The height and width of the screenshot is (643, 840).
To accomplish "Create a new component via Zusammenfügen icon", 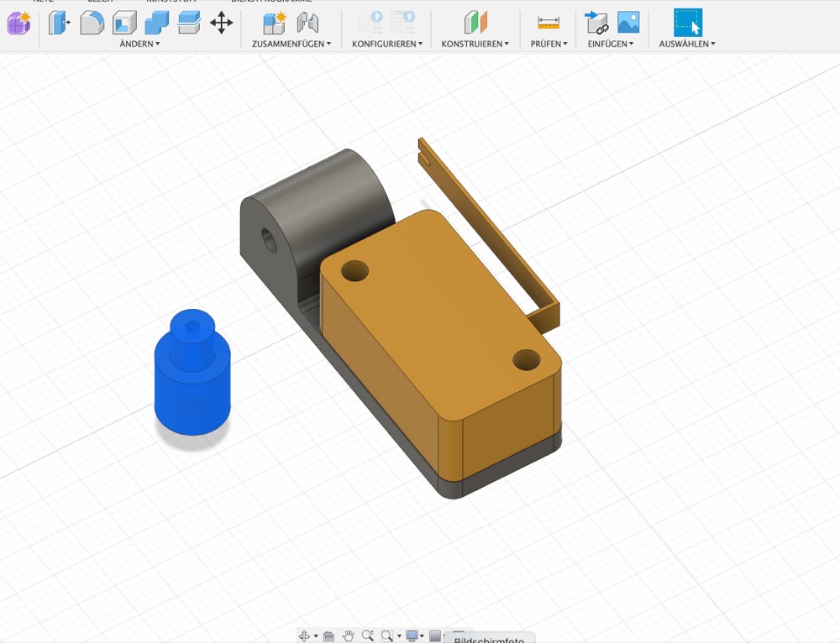I will 275,23.
